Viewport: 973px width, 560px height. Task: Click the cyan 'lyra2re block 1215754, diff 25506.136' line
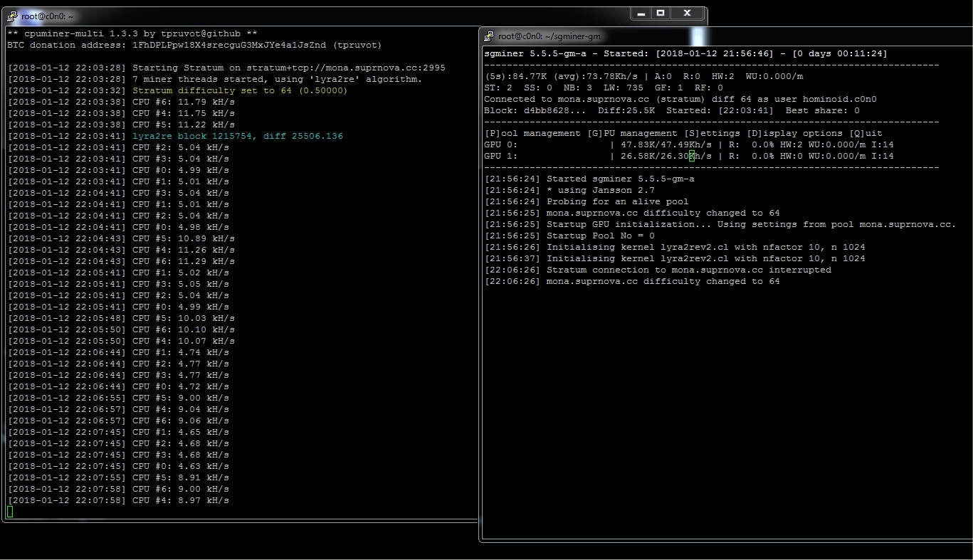175,136
